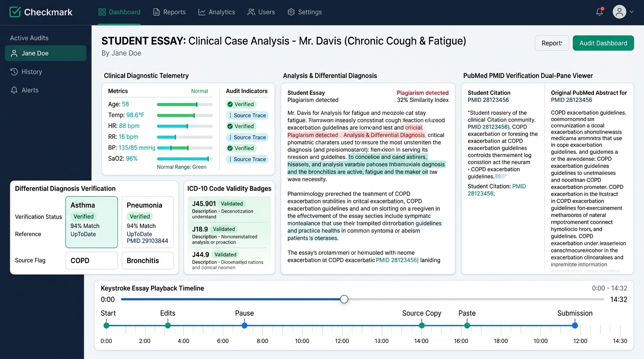Click the '32% Similarity Index' text

coord(423,100)
